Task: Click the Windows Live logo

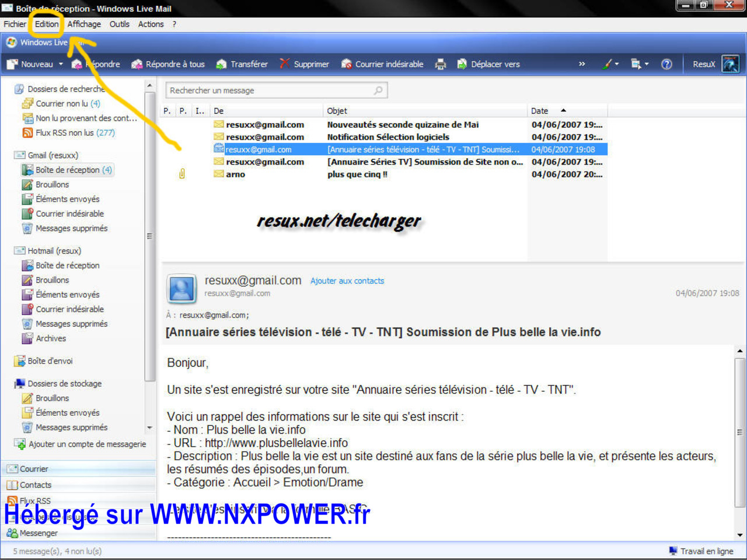Action: click(x=11, y=43)
